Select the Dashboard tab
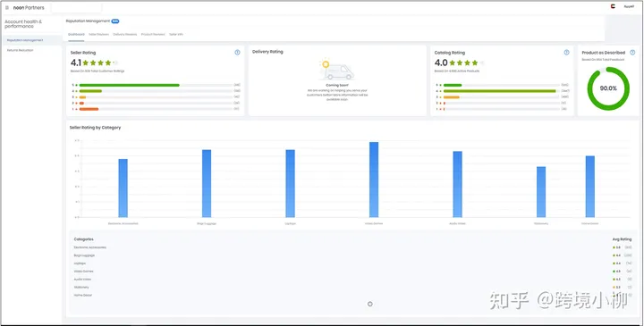 [x=76, y=35]
